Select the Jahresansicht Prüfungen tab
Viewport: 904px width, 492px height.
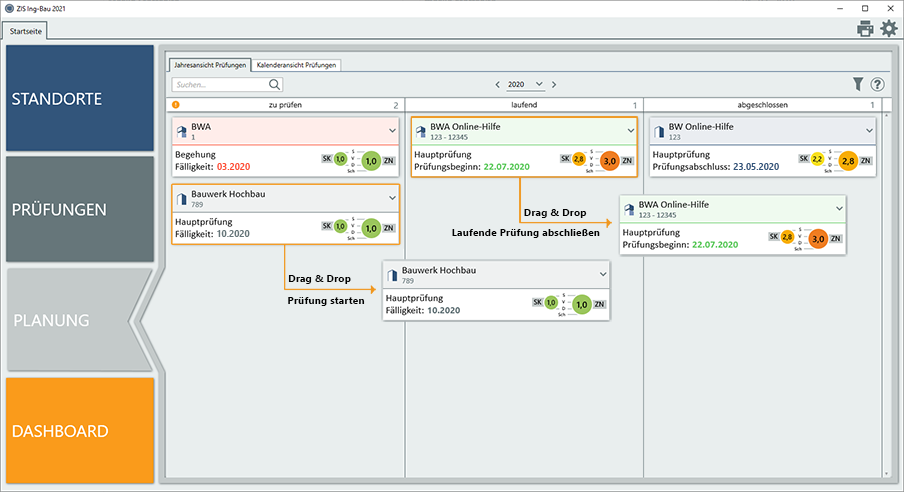click(208, 65)
